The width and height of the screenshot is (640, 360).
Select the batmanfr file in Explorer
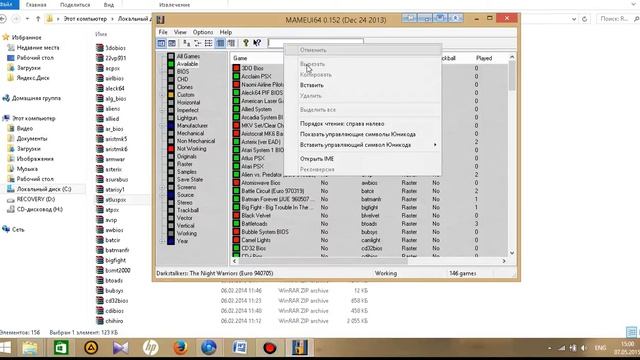[117, 250]
